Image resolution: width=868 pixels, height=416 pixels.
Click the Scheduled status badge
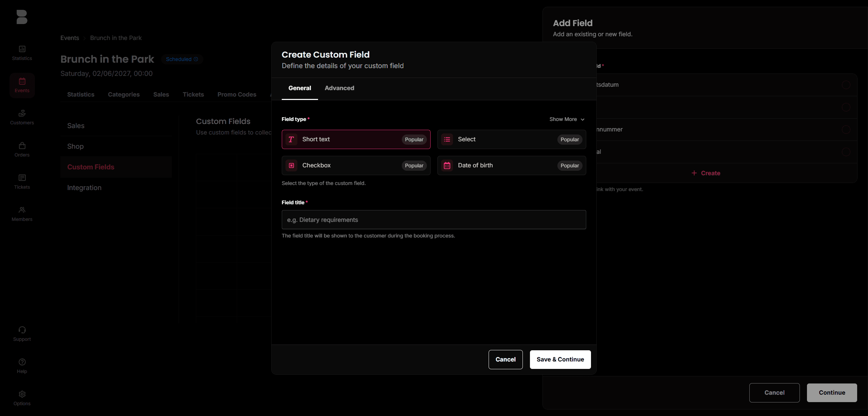[182, 59]
